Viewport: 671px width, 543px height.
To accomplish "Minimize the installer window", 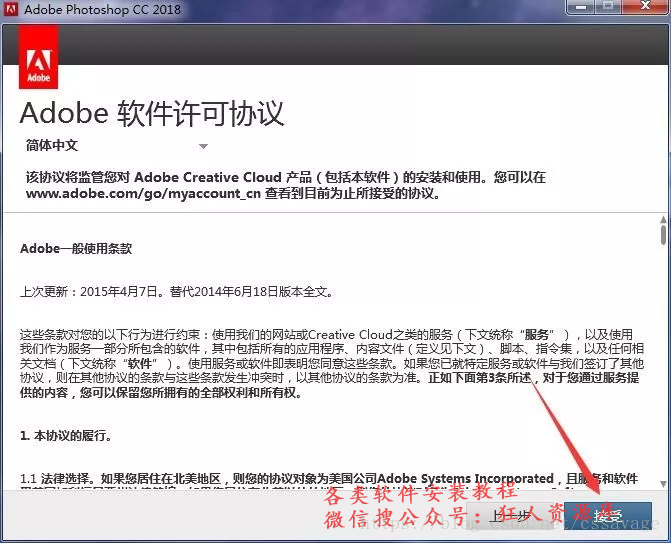I will click(581, 7).
